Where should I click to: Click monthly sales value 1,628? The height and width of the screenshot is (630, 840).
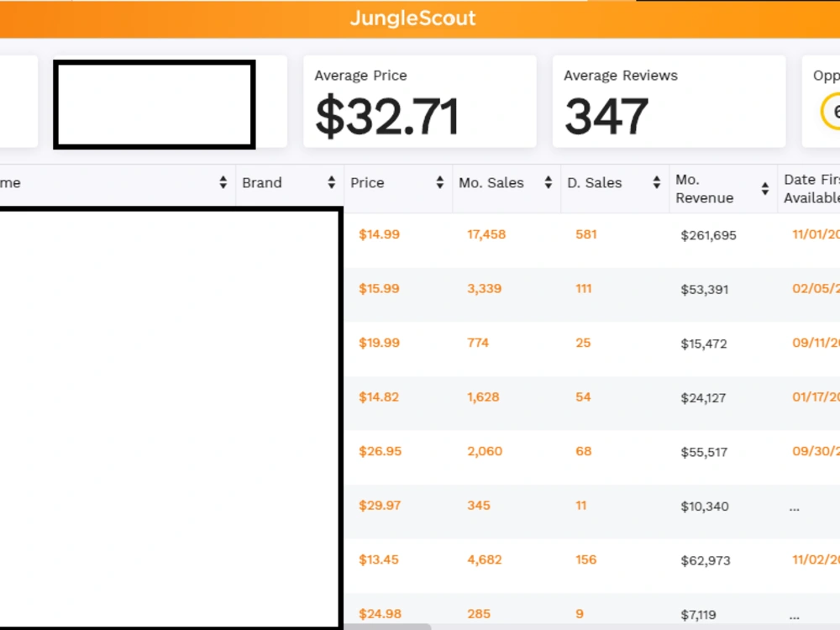483,397
